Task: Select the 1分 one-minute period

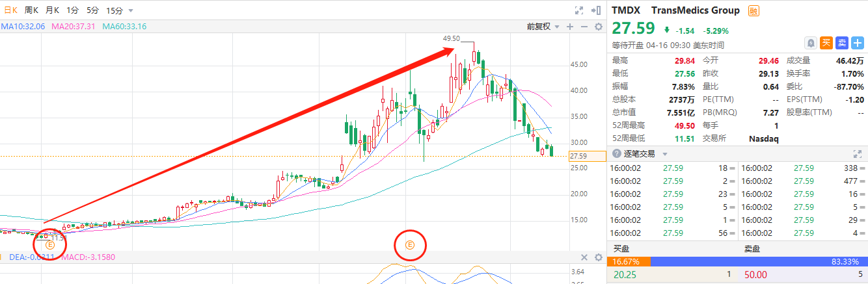Action: pyautogui.click(x=72, y=10)
